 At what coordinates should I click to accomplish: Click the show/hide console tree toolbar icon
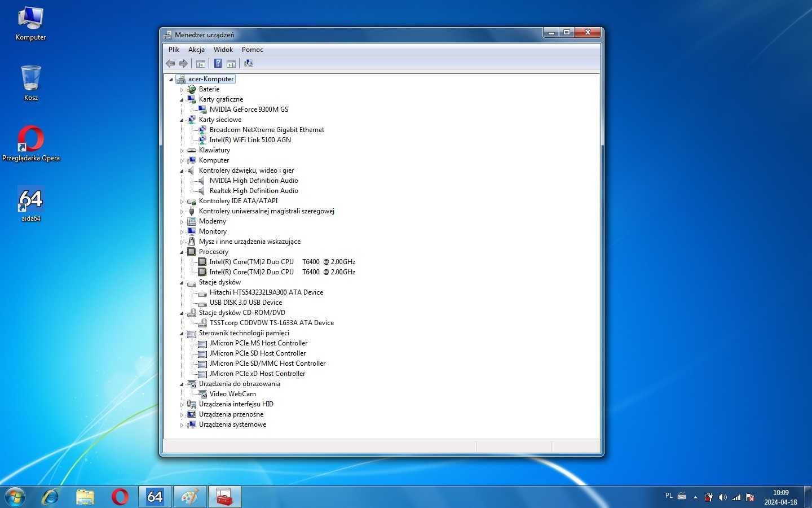(x=201, y=63)
